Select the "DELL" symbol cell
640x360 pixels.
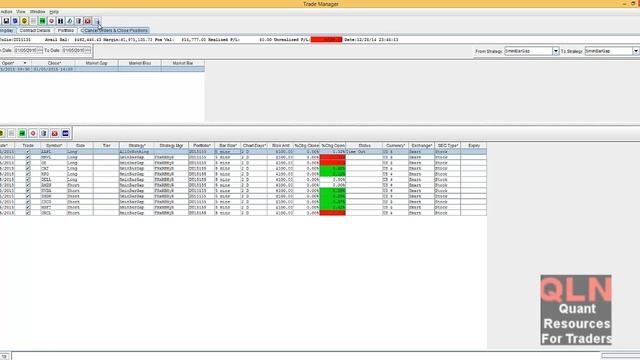click(x=54, y=180)
